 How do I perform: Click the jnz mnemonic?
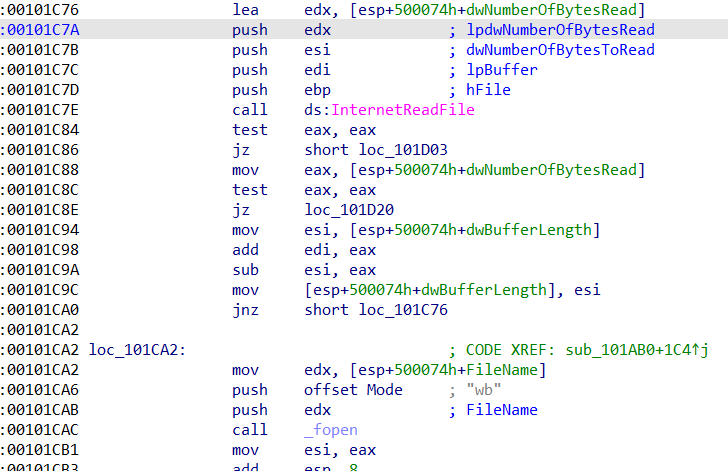pos(246,309)
